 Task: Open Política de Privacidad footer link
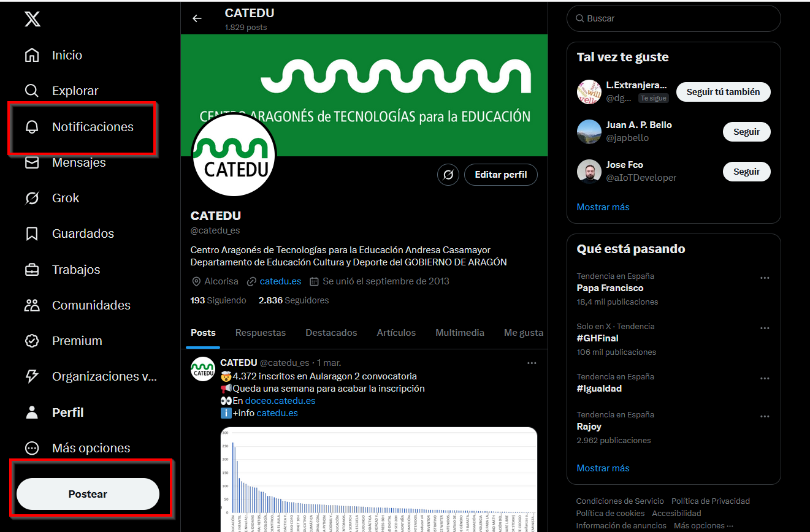pyautogui.click(x=711, y=501)
